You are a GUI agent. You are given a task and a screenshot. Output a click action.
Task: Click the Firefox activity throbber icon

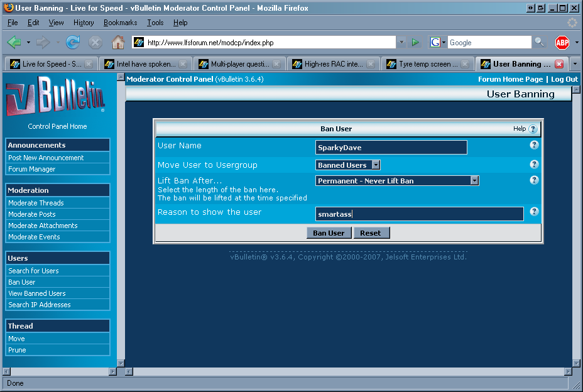pyautogui.click(x=572, y=23)
